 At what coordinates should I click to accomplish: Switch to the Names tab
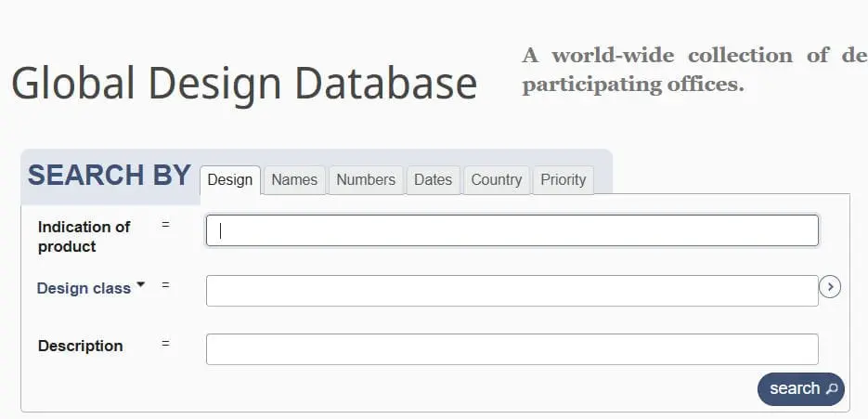click(294, 180)
